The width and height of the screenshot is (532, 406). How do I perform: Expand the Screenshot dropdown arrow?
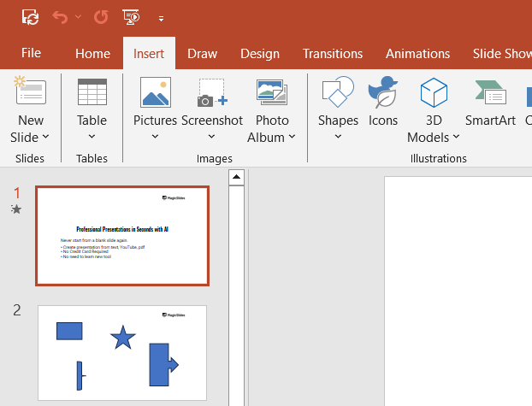pos(211,137)
